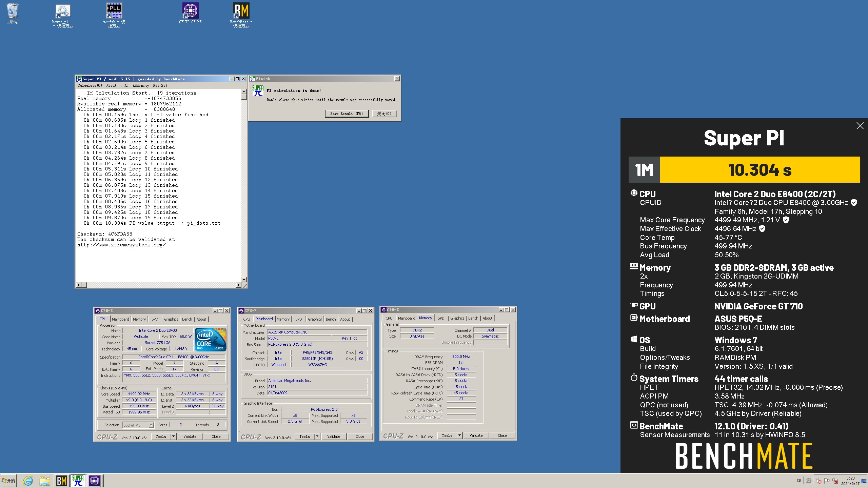Click the Super PI logo in Finish dialog

258,90
